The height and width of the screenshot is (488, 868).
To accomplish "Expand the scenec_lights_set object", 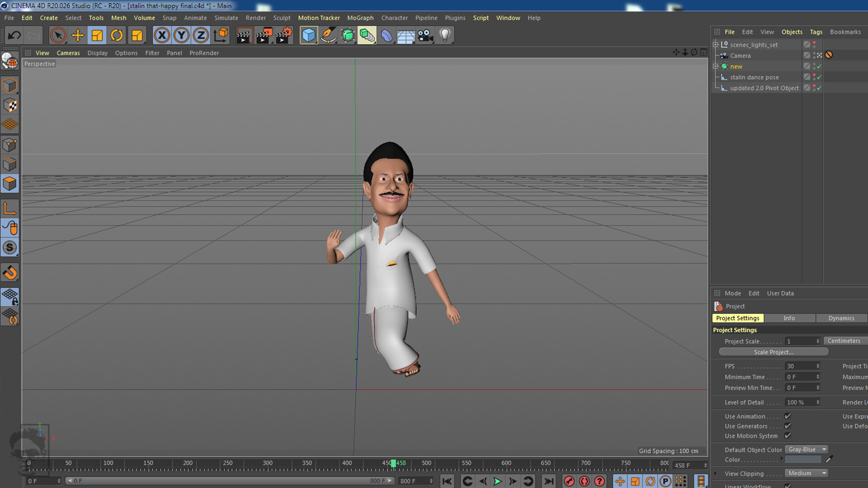I will click(x=716, y=44).
